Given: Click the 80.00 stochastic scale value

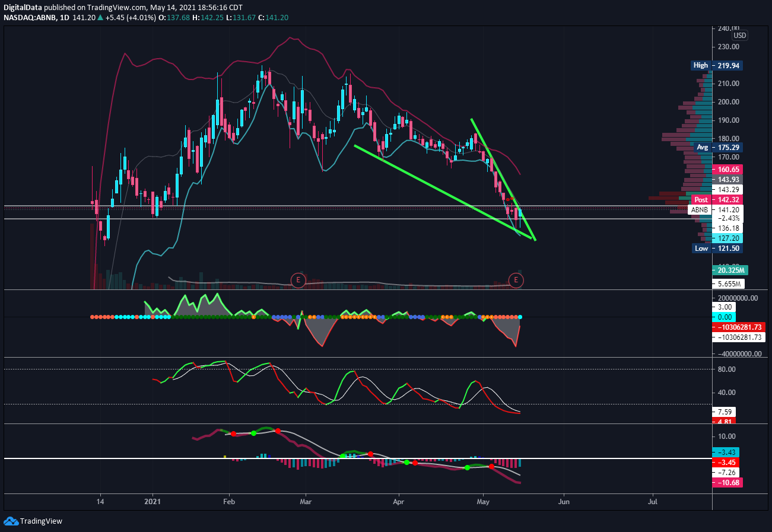Looking at the screenshot, I should click(726, 369).
